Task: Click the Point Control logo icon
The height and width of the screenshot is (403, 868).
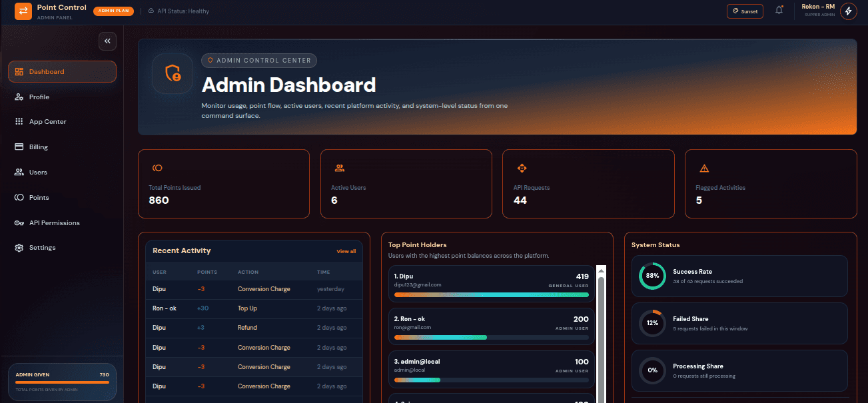Action: point(23,11)
